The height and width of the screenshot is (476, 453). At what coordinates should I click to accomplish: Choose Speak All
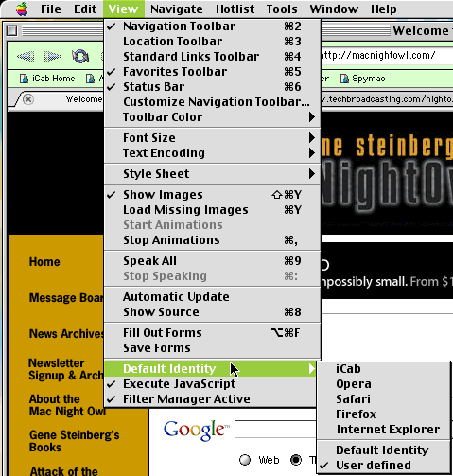(x=213, y=261)
